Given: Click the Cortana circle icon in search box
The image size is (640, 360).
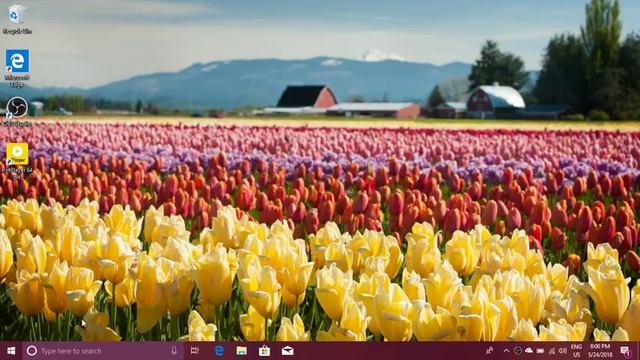Looking at the screenshot, I should click(32, 351).
